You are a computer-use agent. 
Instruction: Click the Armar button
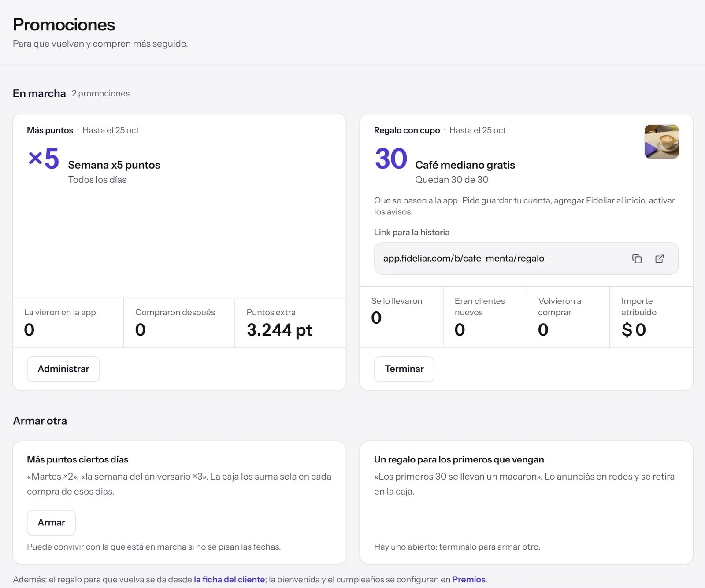click(51, 523)
